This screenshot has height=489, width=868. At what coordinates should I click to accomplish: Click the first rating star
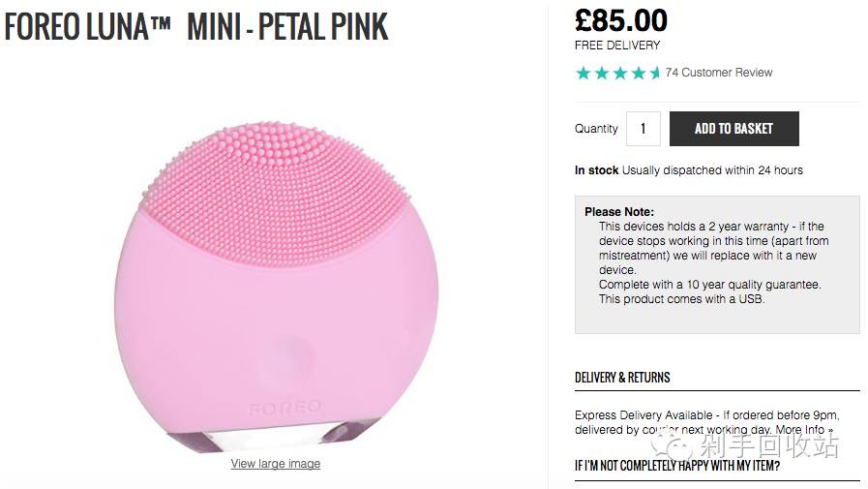(584, 73)
